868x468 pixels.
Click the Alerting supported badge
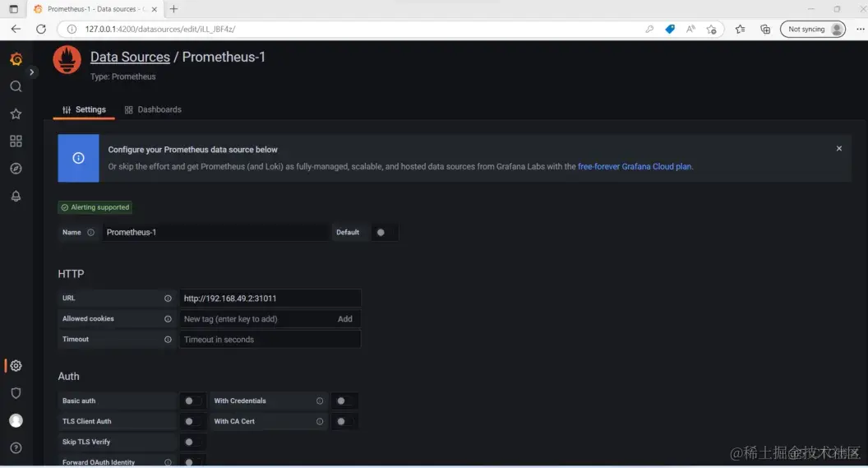tap(95, 207)
